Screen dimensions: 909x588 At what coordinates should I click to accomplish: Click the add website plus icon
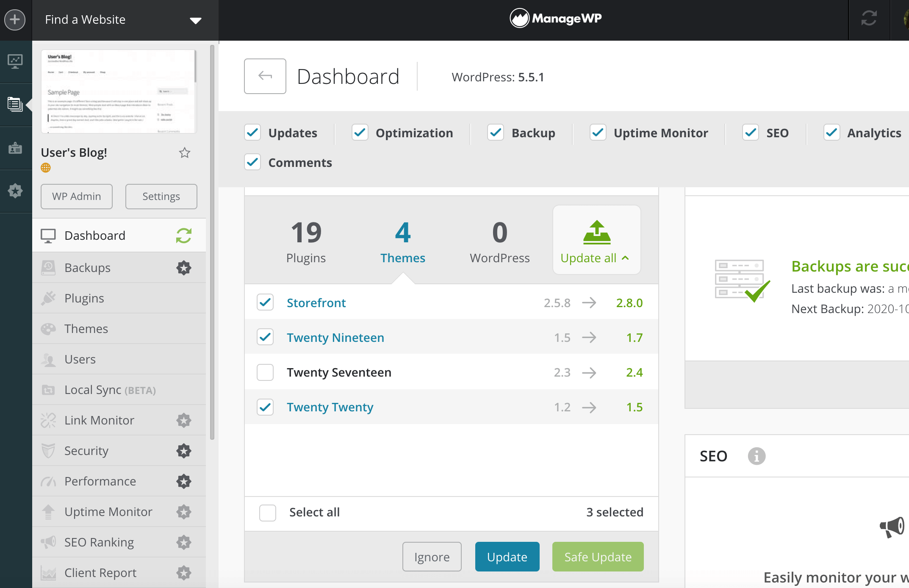(x=15, y=19)
